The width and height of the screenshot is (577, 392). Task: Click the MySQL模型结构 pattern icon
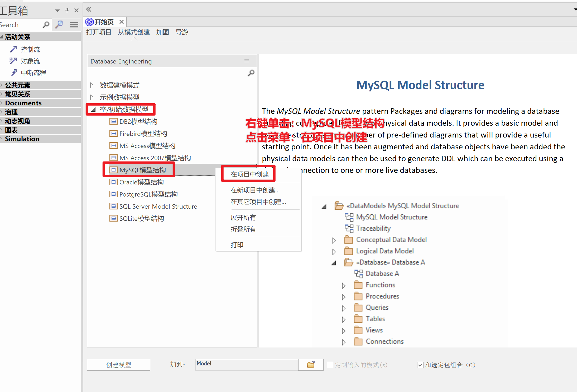113,170
